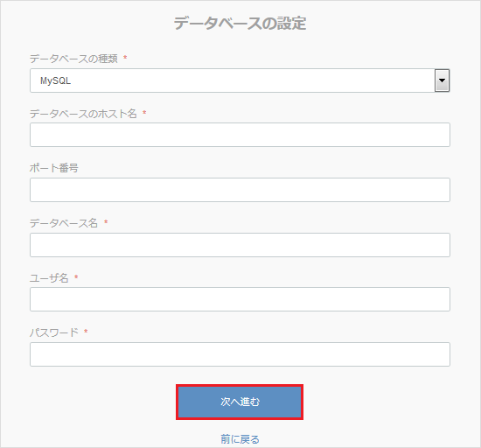Click the required asterisk next to パスワード
Screen dimensions: 481x448
(86, 332)
